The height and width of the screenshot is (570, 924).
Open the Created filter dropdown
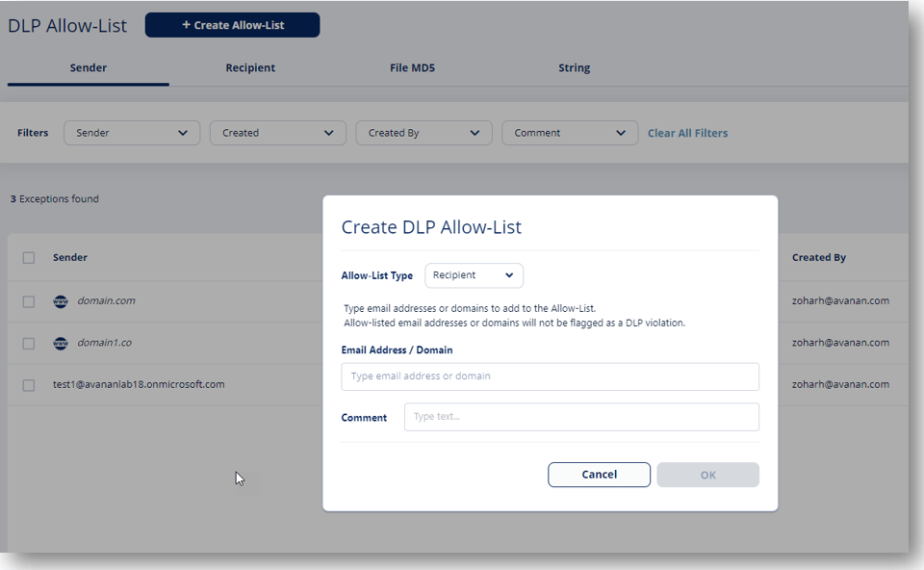[x=277, y=132]
